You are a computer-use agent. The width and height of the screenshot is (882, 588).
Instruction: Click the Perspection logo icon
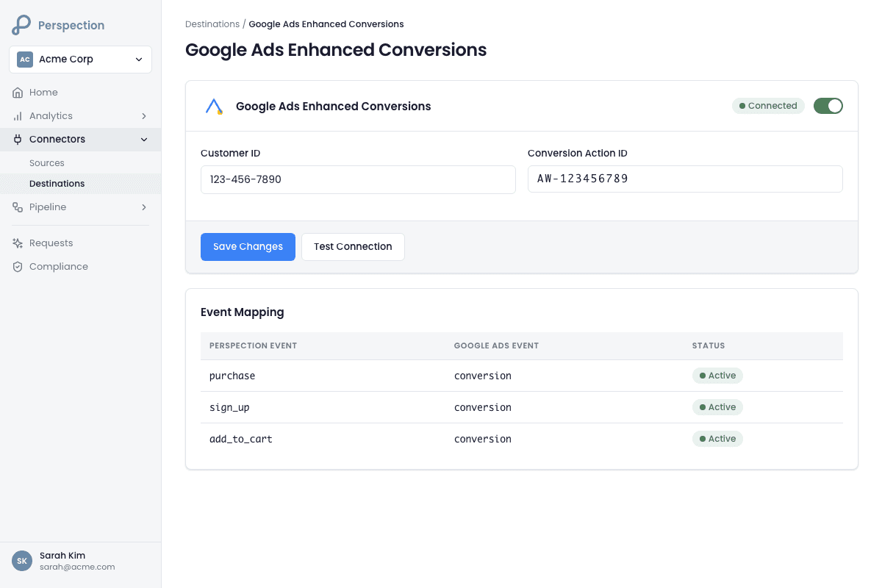[x=21, y=25]
